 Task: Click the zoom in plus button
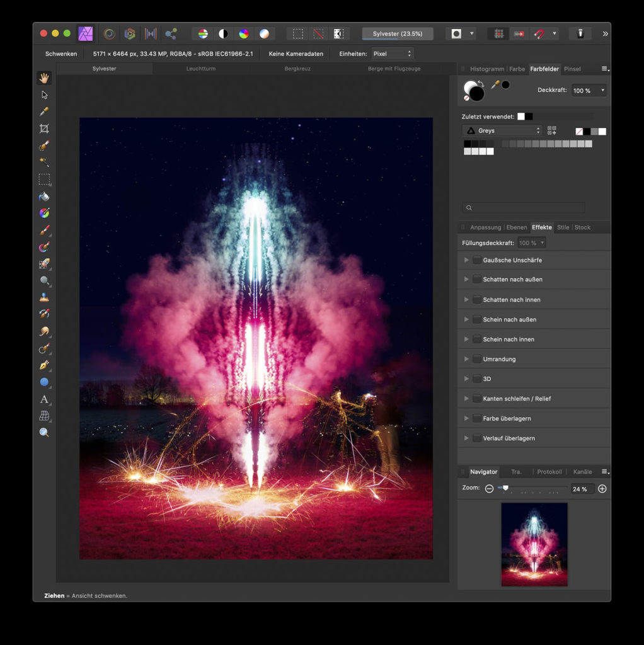pyautogui.click(x=602, y=489)
